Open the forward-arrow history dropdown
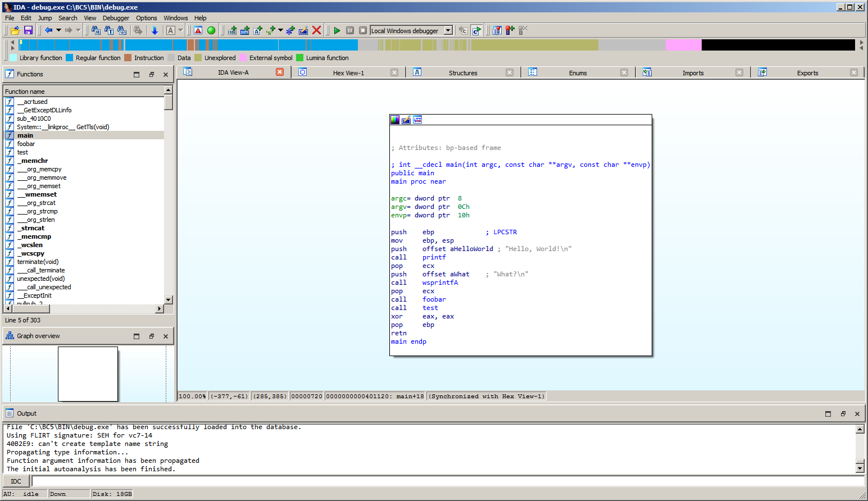 [x=78, y=30]
